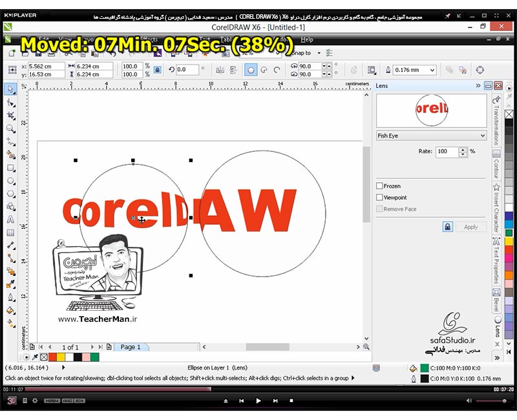Enable the Viewpoint checkbox
Viewport: 517px width, 420px height.
coord(379,198)
